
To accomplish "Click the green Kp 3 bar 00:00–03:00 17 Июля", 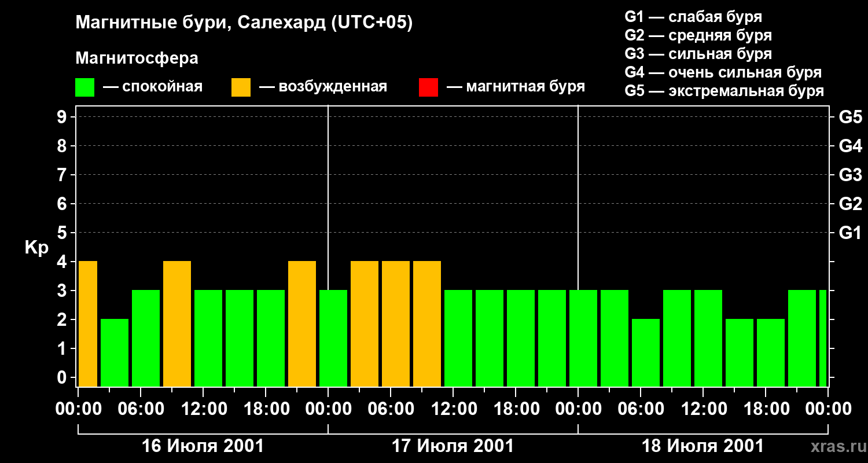I will (333, 338).
